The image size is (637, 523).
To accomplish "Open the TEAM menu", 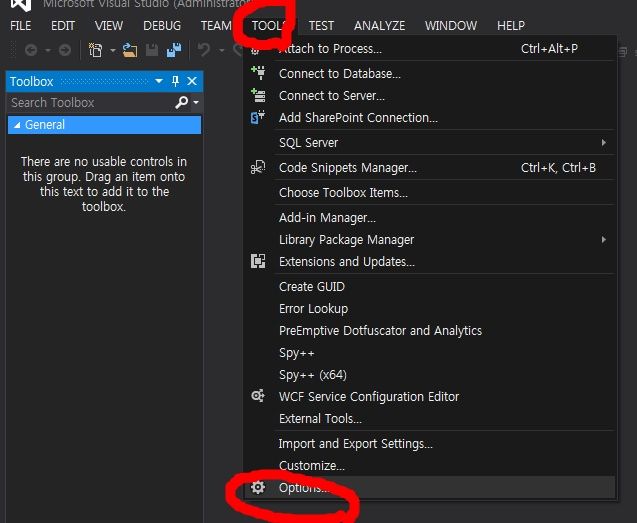I will click(216, 26).
